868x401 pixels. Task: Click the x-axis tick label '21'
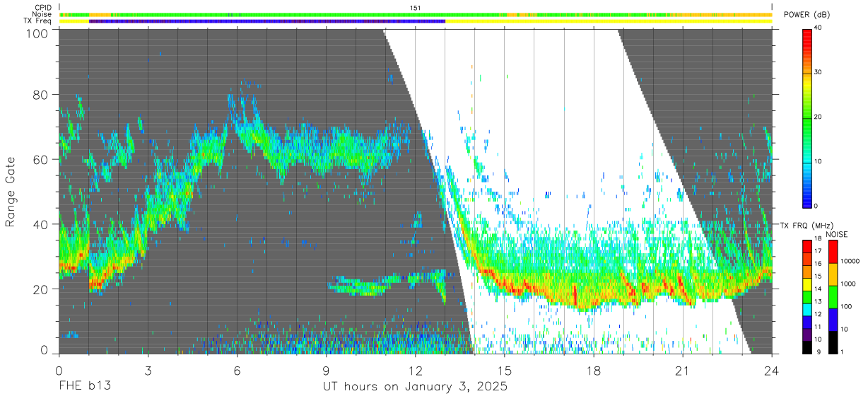[x=682, y=370]
